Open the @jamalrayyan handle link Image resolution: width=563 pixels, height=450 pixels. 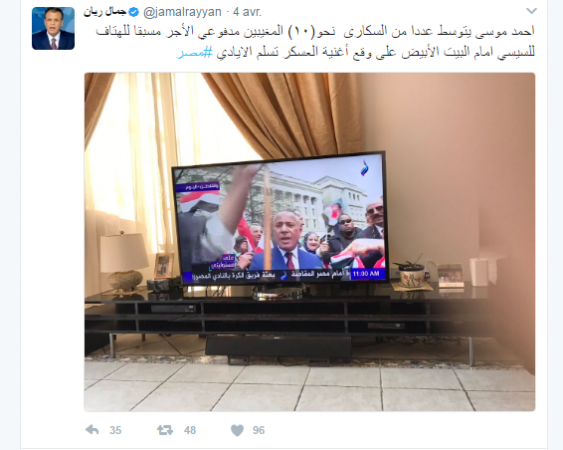point(182,13)
